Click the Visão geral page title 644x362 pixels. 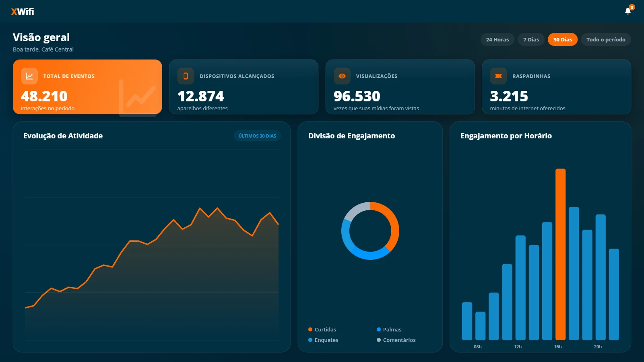(41, 37)
